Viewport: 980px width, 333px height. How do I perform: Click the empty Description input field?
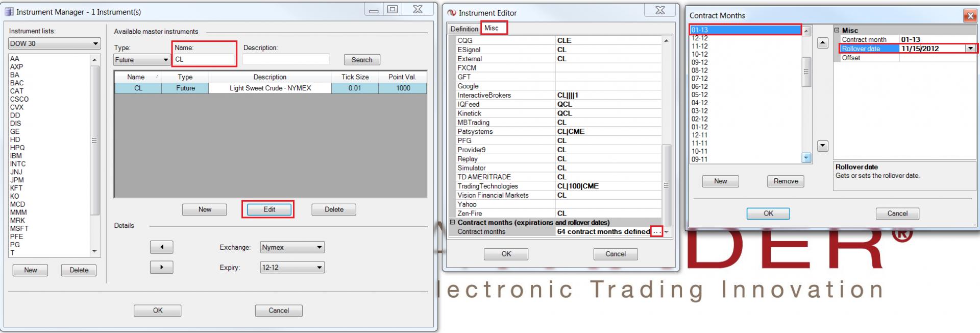coord(286,59)
